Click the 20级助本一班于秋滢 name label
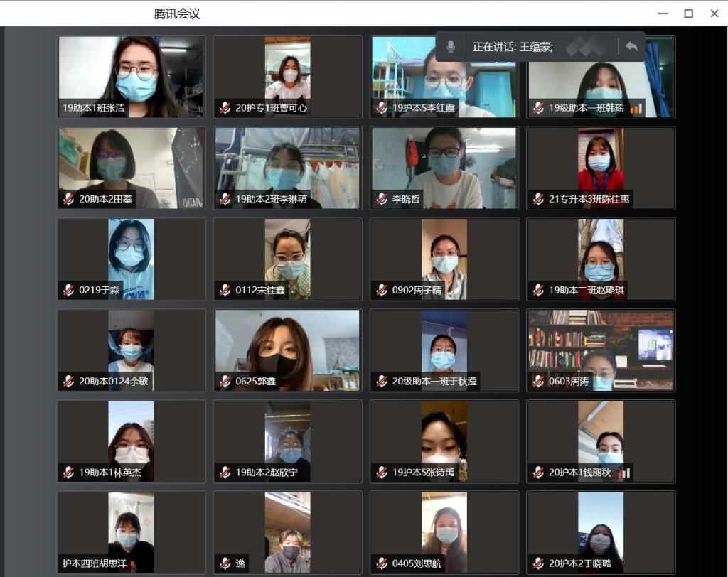The width and height of the screenshot is (728, 577). tap(434, 381)
